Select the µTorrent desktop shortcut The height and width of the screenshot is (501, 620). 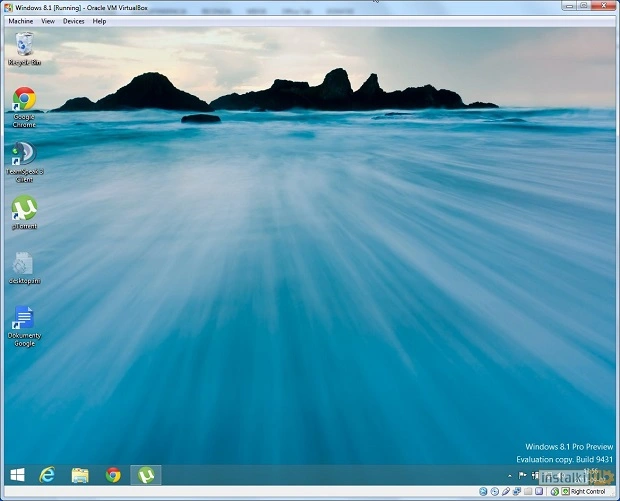[x=24, y=209]
